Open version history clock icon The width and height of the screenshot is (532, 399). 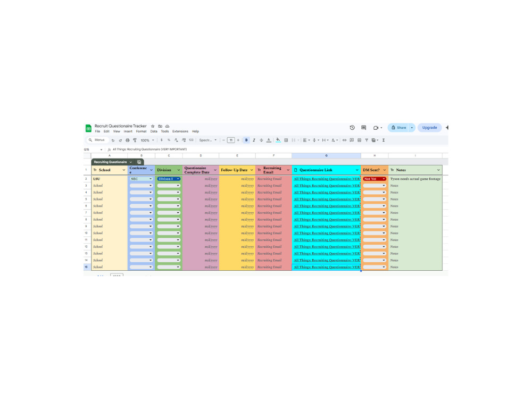[352, 128]
